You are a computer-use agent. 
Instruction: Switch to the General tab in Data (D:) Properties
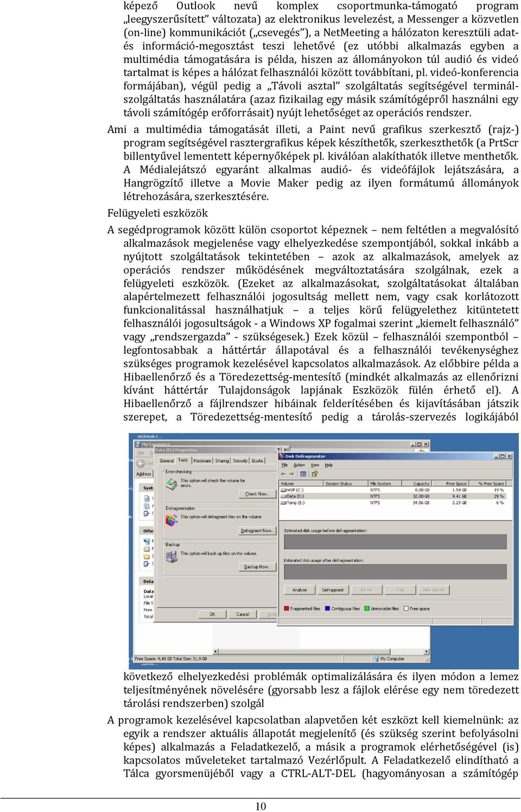[x=167, y=460]
